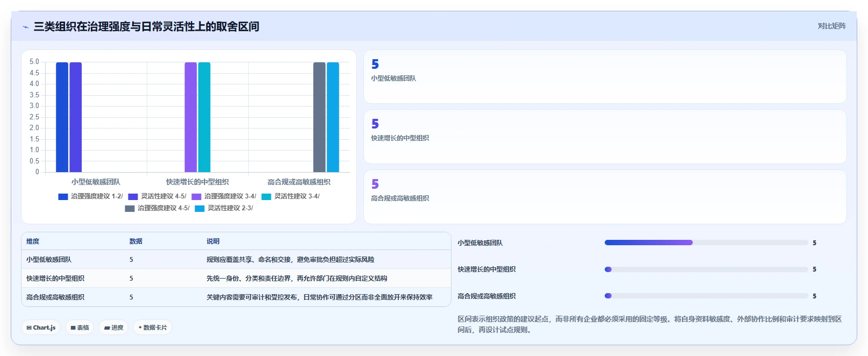Click the 说明 table column header

pyautogui.click(x=213, y=241)
